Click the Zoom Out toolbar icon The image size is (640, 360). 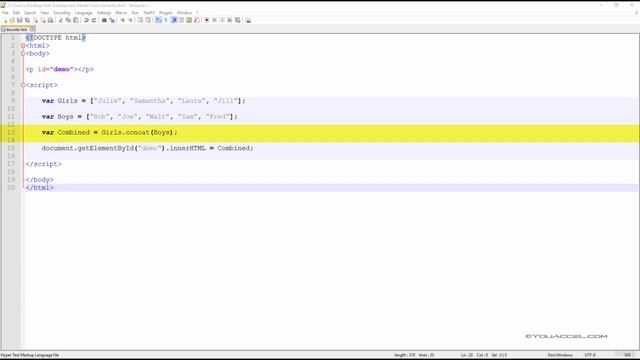[x=130, y=20]
